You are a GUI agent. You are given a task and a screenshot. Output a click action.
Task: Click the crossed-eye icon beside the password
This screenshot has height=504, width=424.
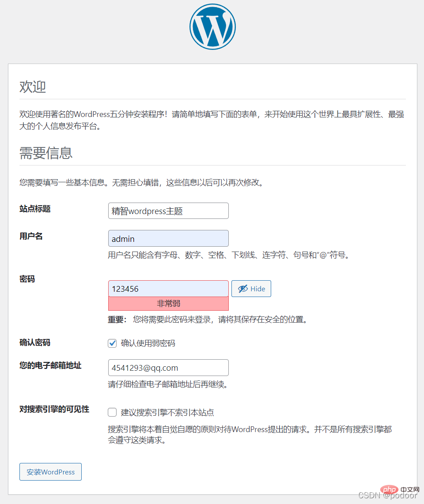coord(242,289)
